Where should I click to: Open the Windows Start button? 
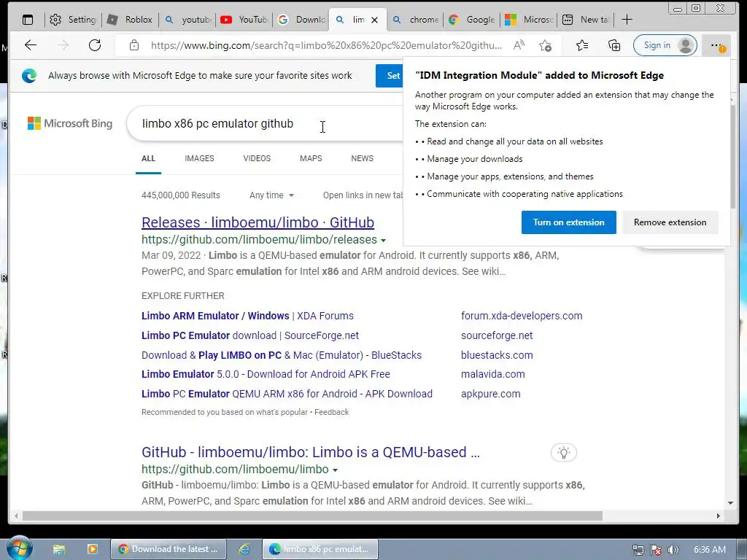(x=19, y=548)
